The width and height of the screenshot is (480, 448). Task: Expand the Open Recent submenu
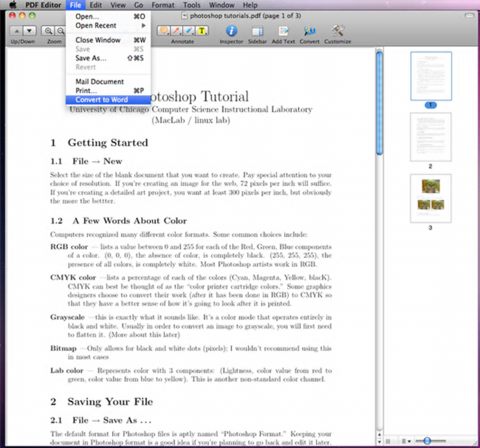pyautogui.click(x=108, y=26)
